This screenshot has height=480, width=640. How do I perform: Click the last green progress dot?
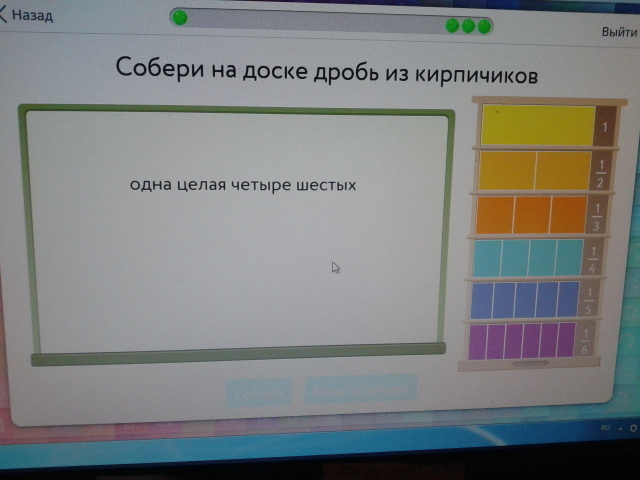tap(485, 26)
